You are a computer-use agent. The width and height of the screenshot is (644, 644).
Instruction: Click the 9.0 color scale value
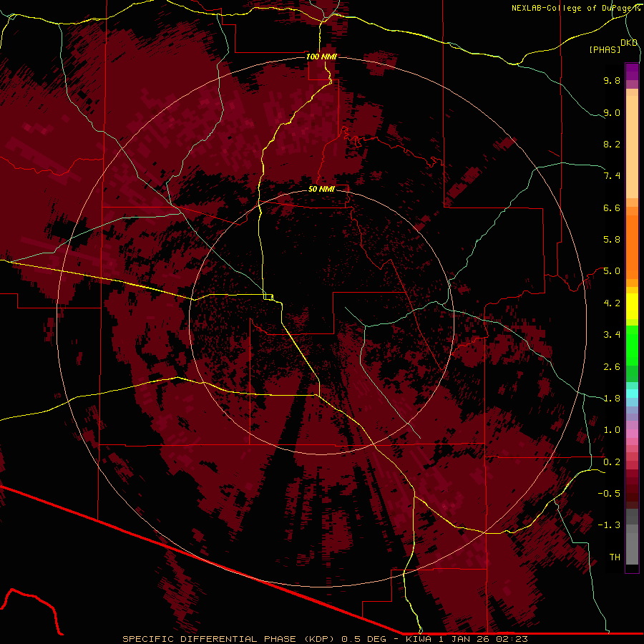pyautogui.click(x=612, y=112)
